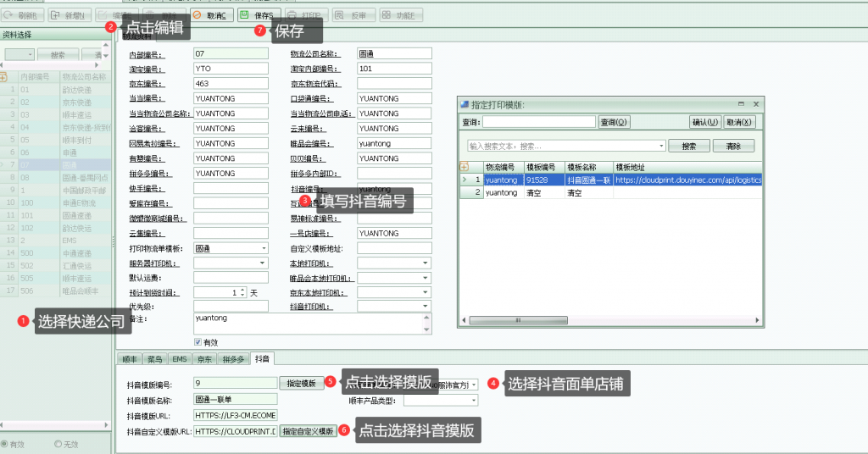Close the 指定打印模版 dialog
The width and height of the screenshot is (868, 454).
point(755,104)
